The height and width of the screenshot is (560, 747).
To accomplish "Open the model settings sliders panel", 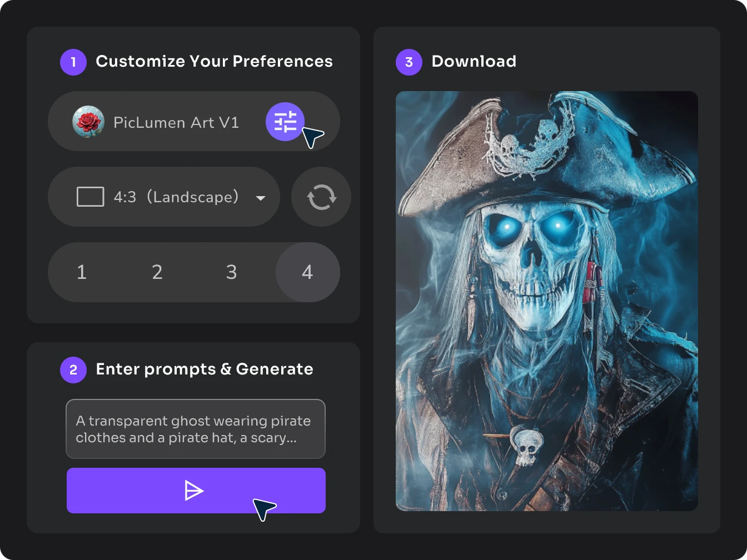I will (285, 122).
